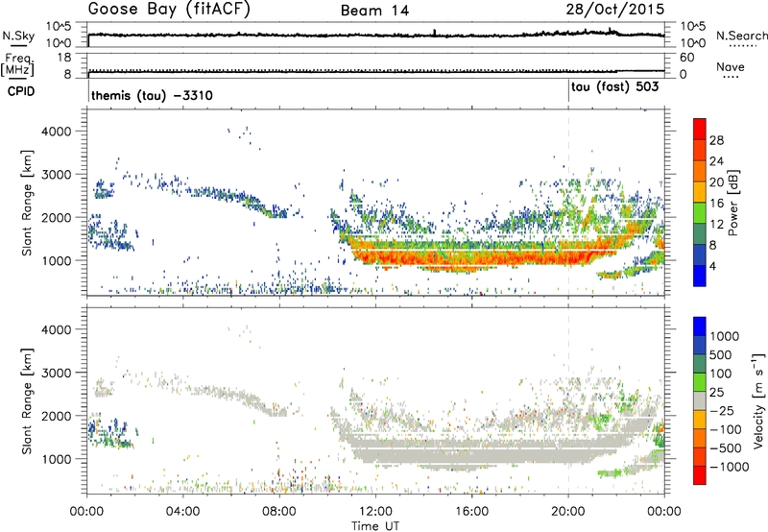Click the 'CPID' row label
Viewport: 768px width, 532px height.
point(21,91)
